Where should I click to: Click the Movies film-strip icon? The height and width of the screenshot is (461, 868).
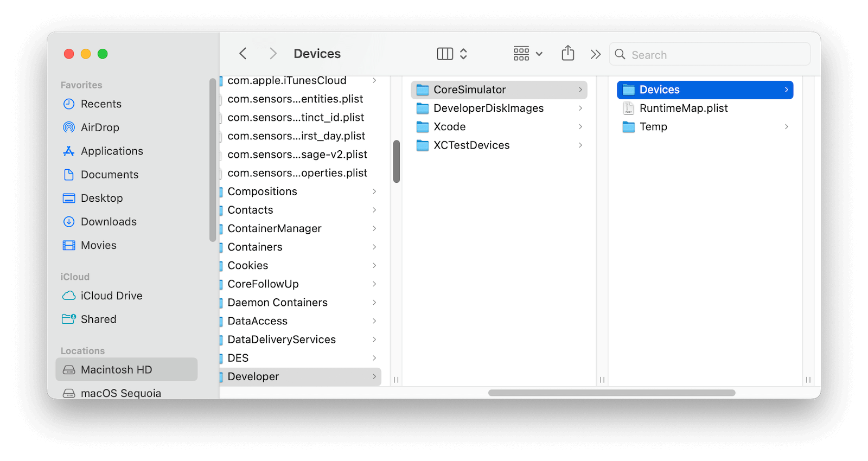point(69,245)
